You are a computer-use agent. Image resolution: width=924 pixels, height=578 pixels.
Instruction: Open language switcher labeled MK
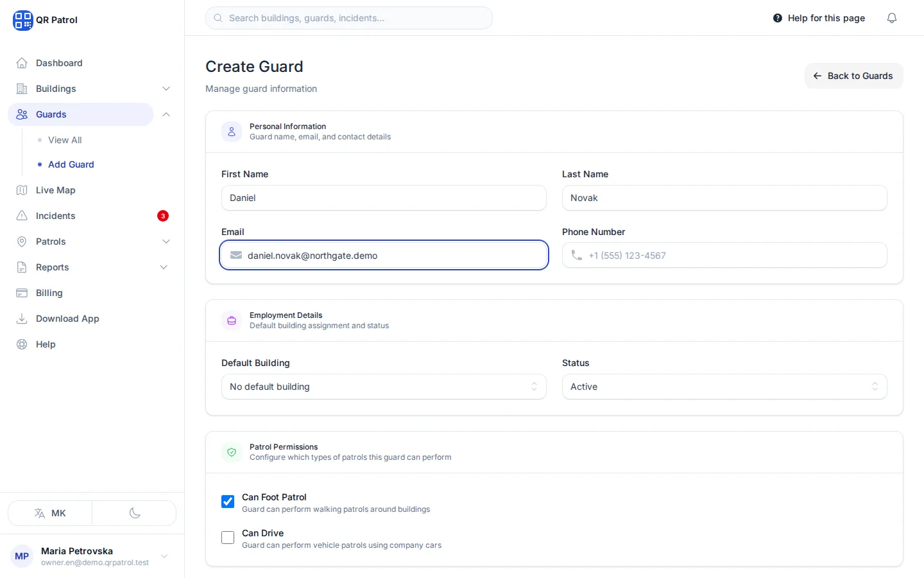tap(50, 513)
